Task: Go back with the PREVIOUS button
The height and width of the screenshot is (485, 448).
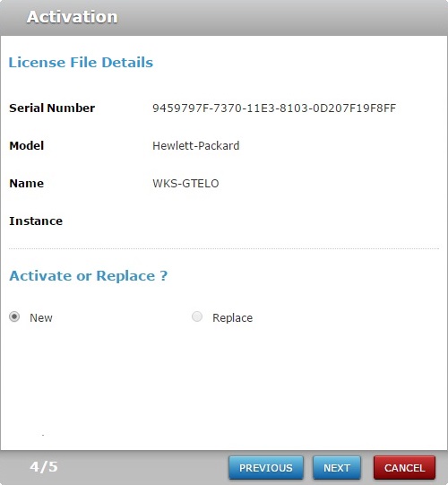Action: (x=266, y=468)
